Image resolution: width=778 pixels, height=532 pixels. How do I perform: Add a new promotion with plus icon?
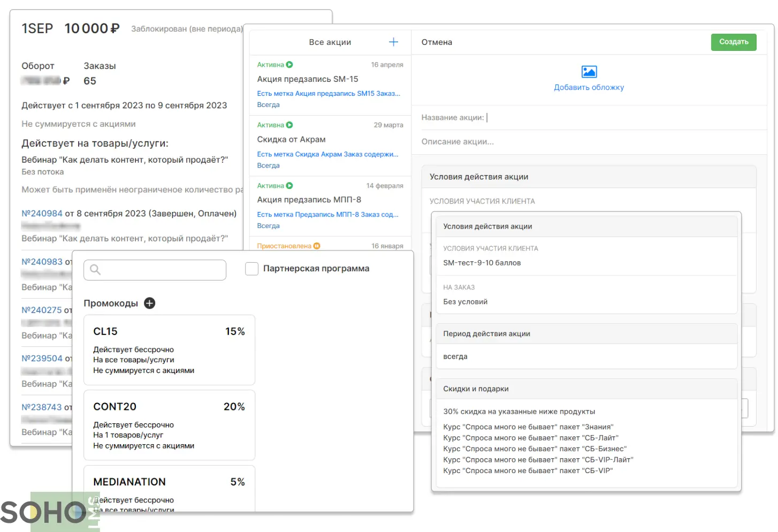pyautogui.click(x=393, y=42)
